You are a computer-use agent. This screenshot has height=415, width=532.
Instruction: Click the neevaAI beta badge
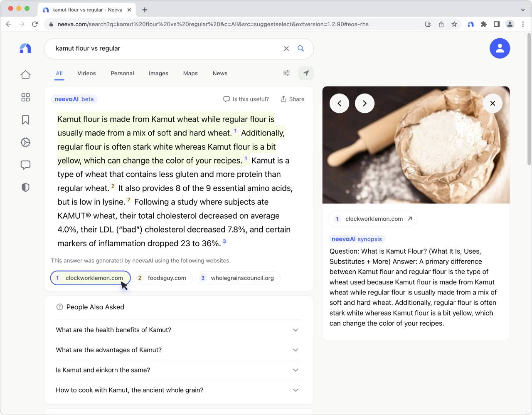tap(74, 99)
